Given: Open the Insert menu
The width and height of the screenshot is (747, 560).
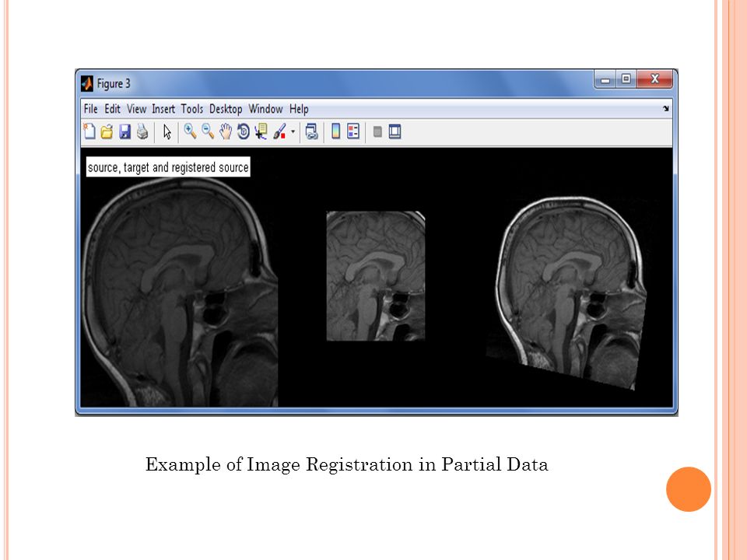Looking at the screenshot, I should [x=163, y=109].
